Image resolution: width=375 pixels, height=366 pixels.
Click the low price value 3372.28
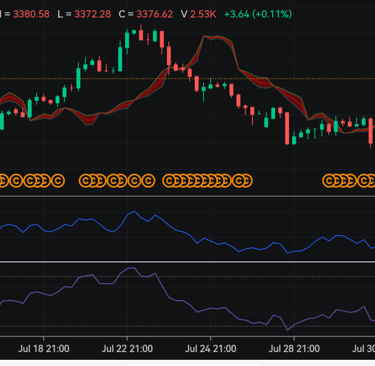[92, 14]
